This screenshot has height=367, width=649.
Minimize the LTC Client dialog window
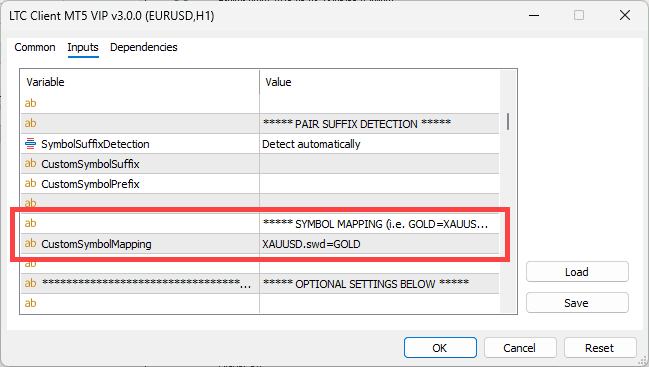coord(534,16)
